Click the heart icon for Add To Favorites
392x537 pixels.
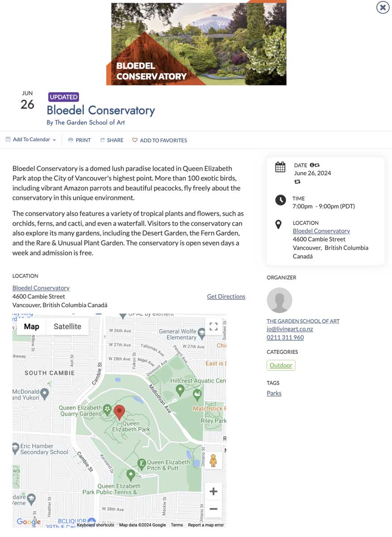(x=135, y=140)
